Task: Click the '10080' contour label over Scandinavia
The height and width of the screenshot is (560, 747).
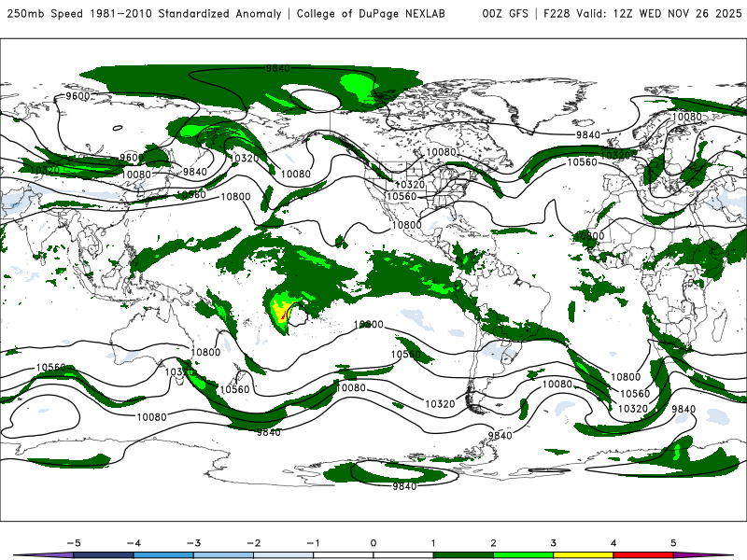Action: 687,117
